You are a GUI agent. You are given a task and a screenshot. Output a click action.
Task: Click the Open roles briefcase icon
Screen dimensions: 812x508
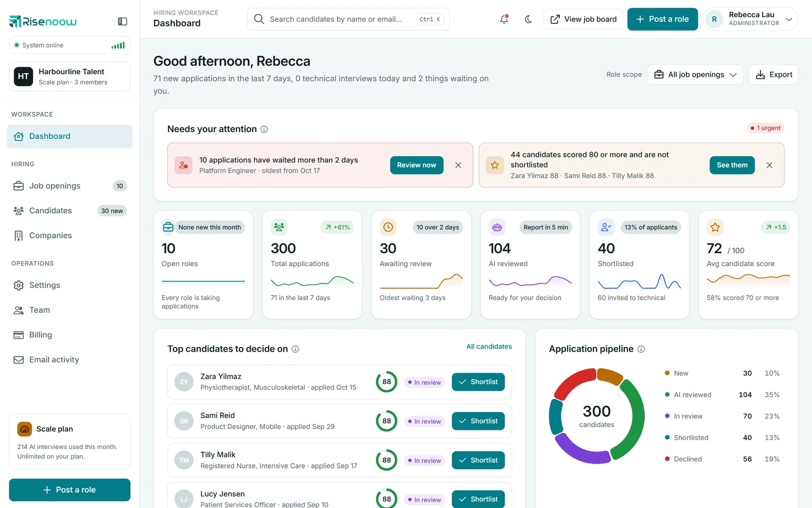pos(168,227)
